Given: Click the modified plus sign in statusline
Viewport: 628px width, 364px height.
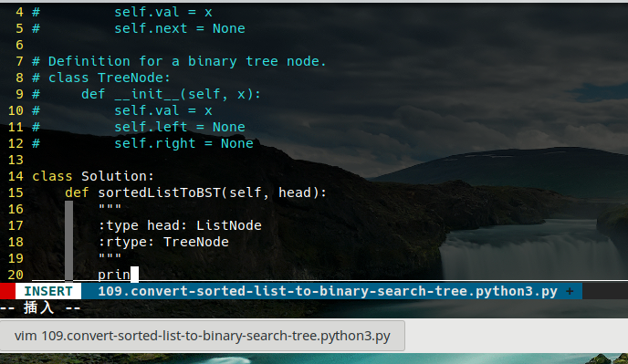Looking at the screenshot, I should (x=570, y=291).
